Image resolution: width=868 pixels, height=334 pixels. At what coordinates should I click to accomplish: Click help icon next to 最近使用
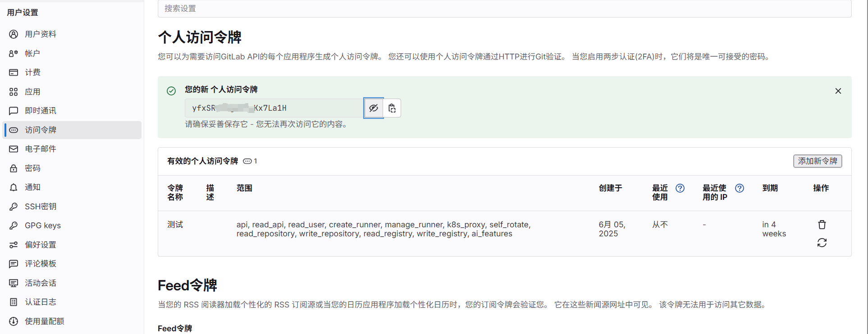[x=680, y=188]
